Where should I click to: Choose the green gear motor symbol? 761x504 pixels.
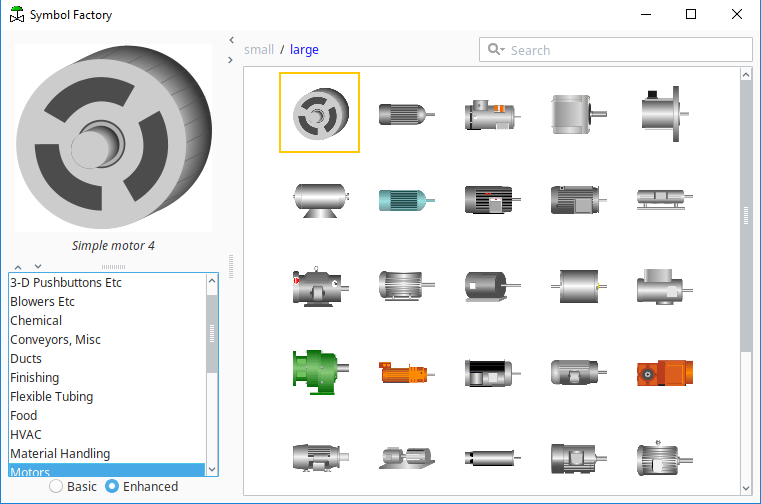coord(320,372)
